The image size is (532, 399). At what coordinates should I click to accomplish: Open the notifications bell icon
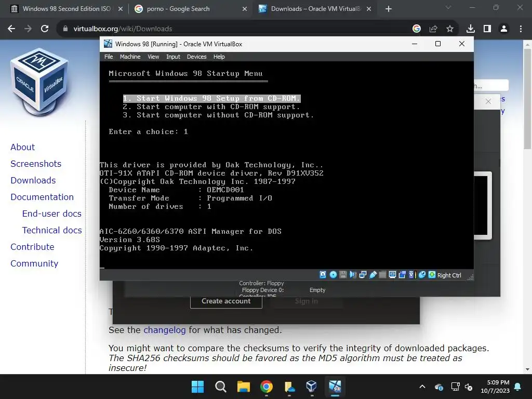[x=518, y=387]
